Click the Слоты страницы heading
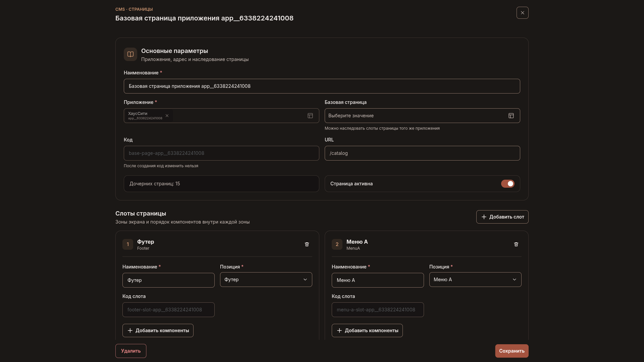The width and height of the screenshot is (644, 362). (x=141, y=214)
